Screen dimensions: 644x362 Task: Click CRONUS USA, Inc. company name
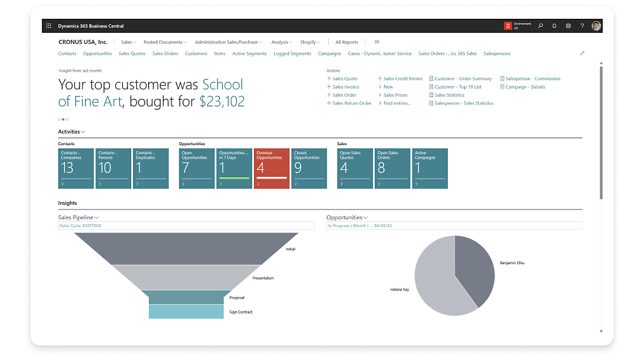coord(83,42)
